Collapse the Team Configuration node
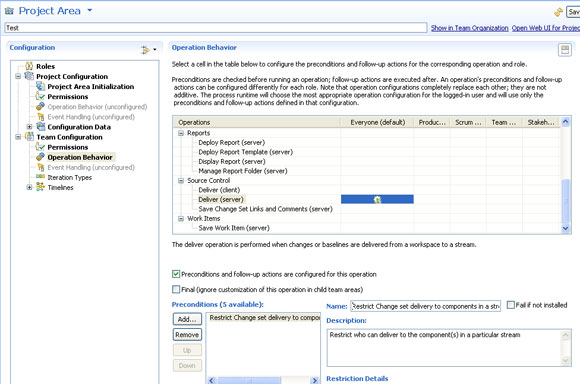 18,137
